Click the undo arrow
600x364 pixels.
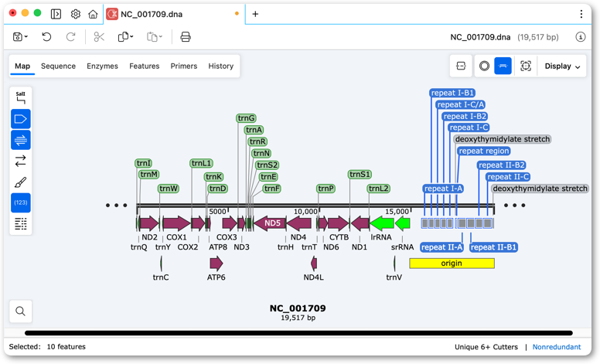46,36
